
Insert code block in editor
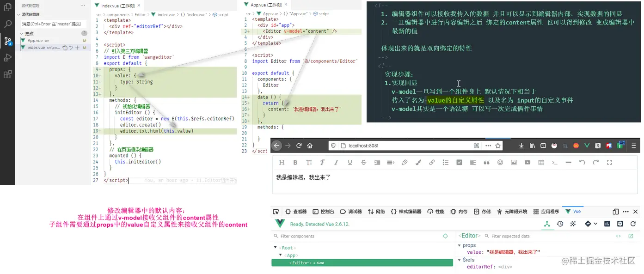click(555, 163)
